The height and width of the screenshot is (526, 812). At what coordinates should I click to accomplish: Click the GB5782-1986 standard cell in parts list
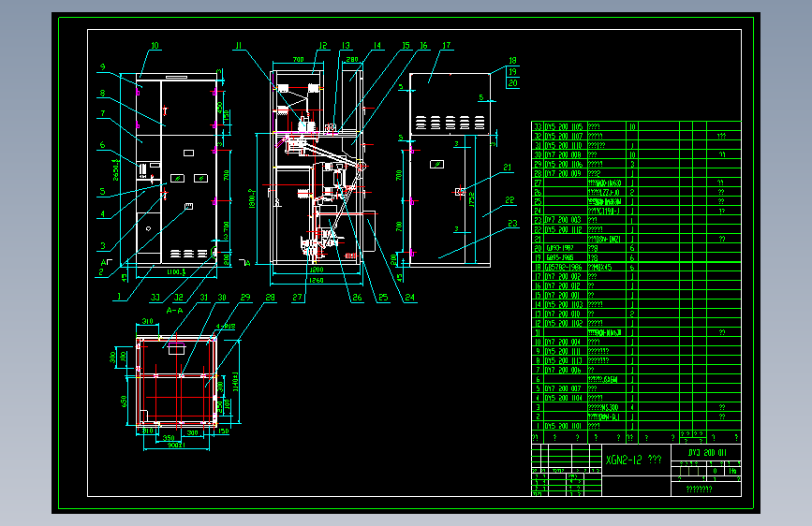pos(563,267)
